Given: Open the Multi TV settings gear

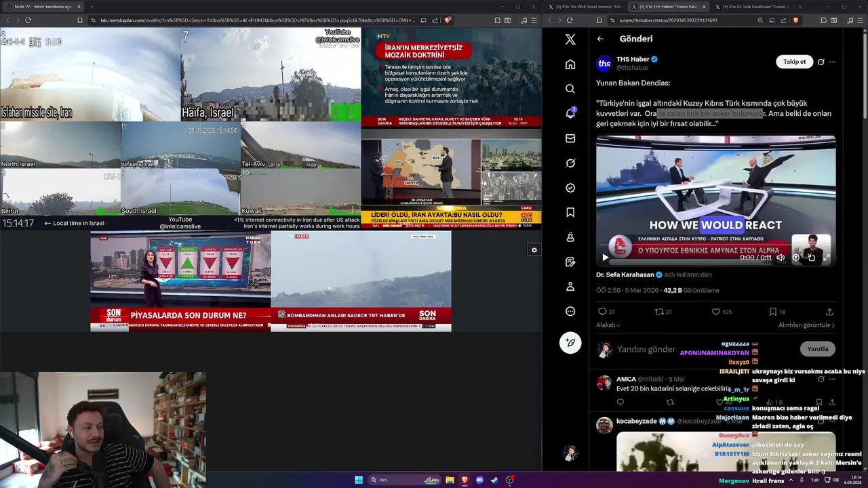Looking at the screenshot, I should (x=534, y=250).
